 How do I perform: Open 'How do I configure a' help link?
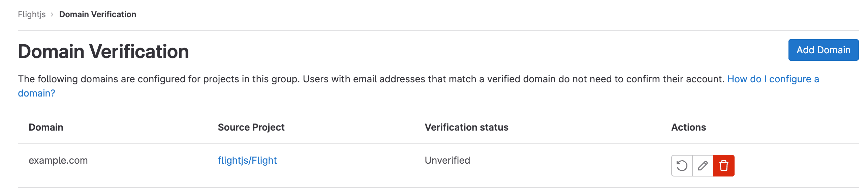click(x=773, y=79)
